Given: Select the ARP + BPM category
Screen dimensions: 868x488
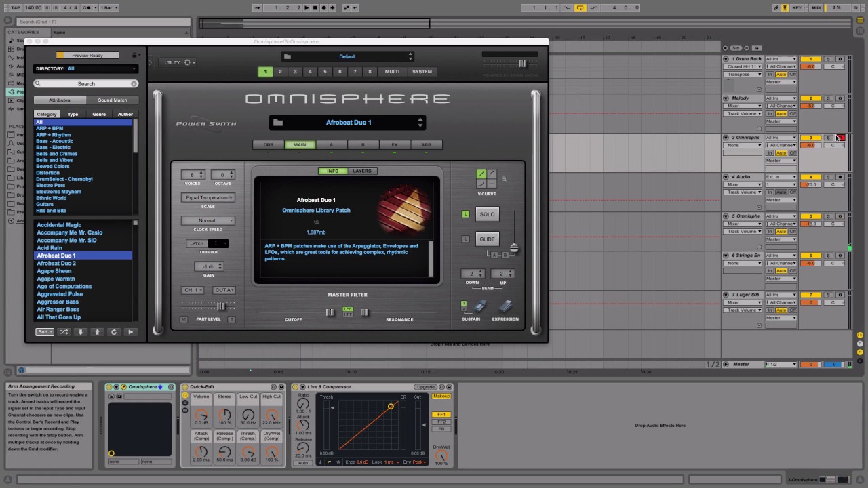Looking at the screenshot, I should pos(50,128).
